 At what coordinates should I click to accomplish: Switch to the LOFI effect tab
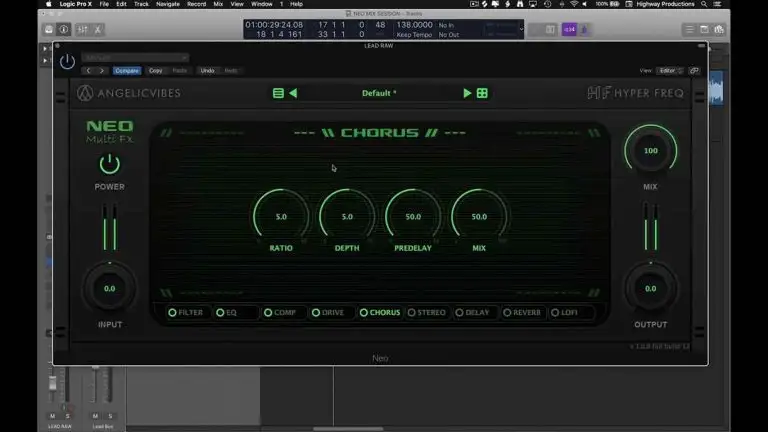click(569, 312)
